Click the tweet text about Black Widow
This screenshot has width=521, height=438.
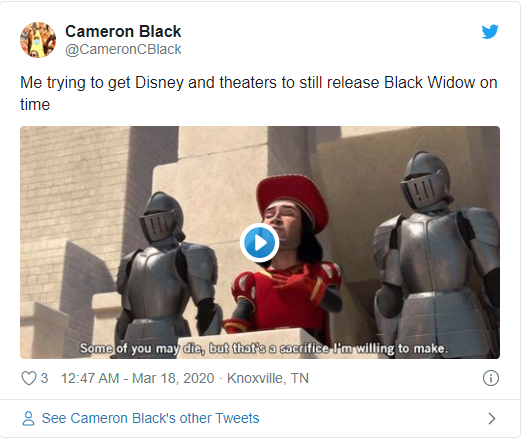(x=259, y=93)
